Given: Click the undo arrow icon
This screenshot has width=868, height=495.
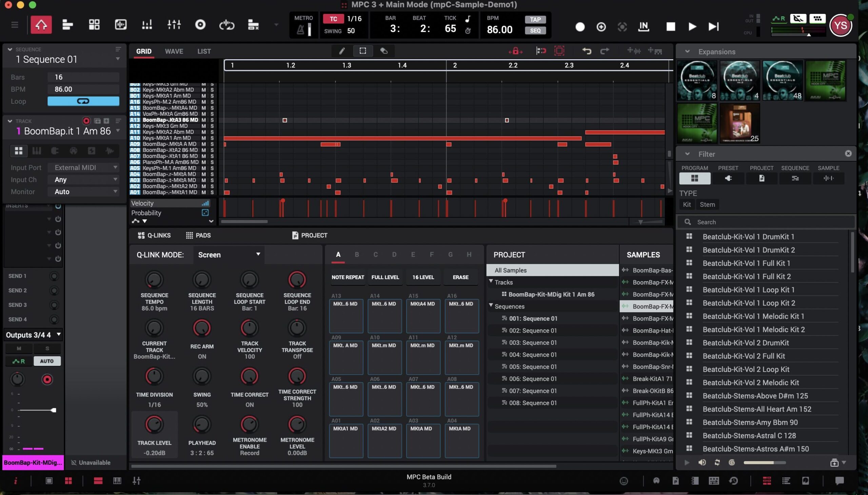Looking at the screenshot, I should [587, 51].
